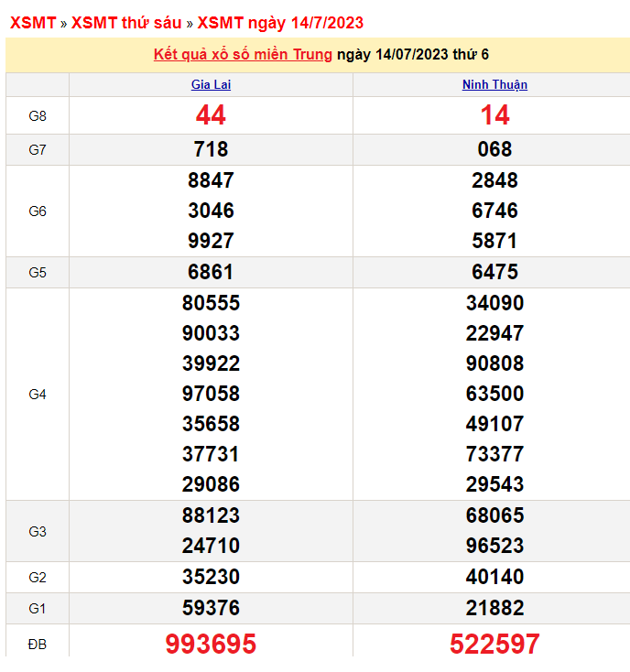Select Ninh Thuận G8 result 14
Screen dimensions: 630x672
point(494,114)
